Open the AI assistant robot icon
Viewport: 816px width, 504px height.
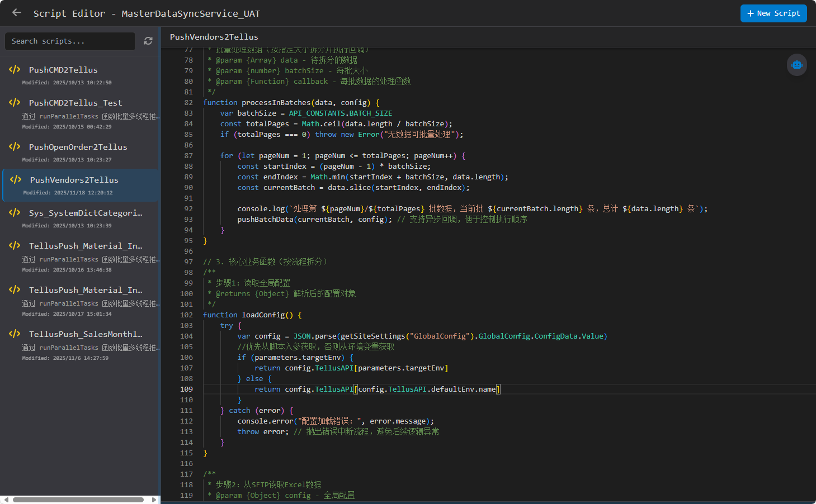coord(796,65)
